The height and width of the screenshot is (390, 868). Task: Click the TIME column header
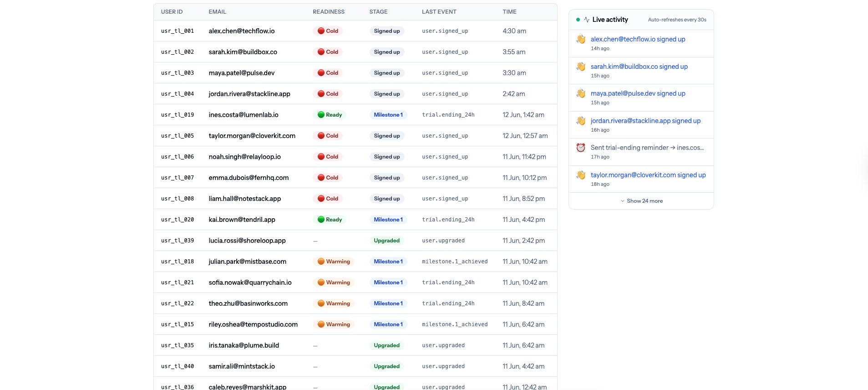tap(509, 12)
